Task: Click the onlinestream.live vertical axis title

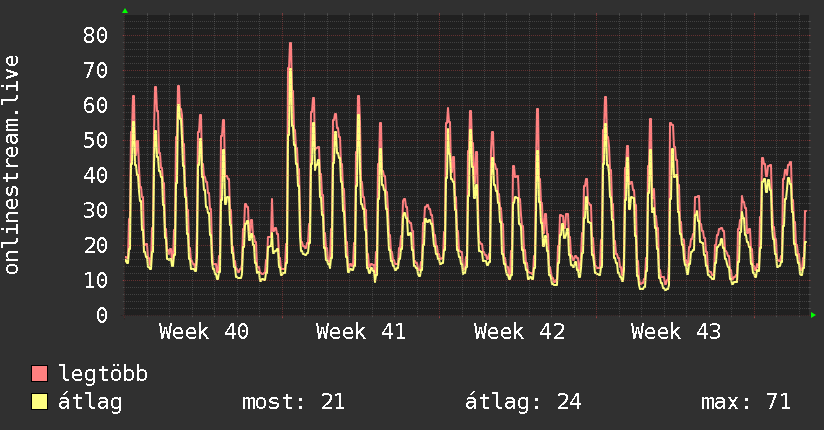Action: 11,165
